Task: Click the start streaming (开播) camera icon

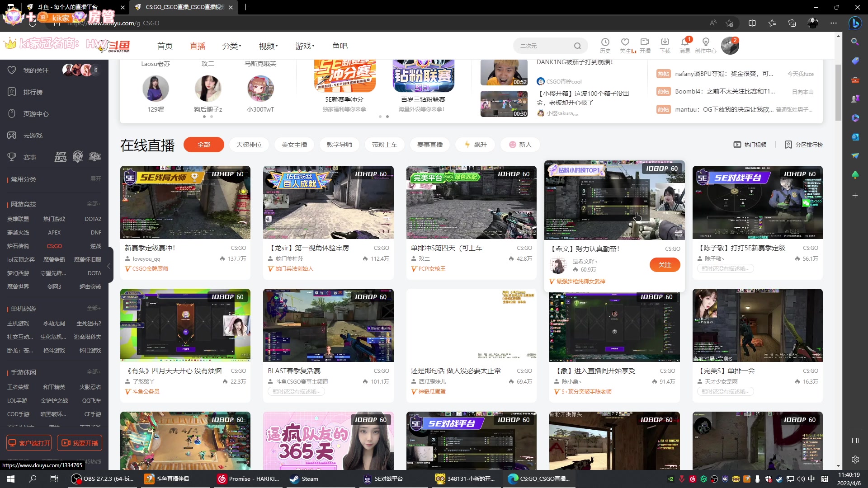Action: 645,45
